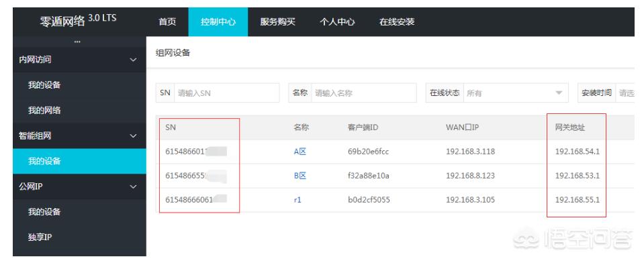Open device link B区
Screen dimensions: 644x261
pyautogui.click(x=300, y=176)
